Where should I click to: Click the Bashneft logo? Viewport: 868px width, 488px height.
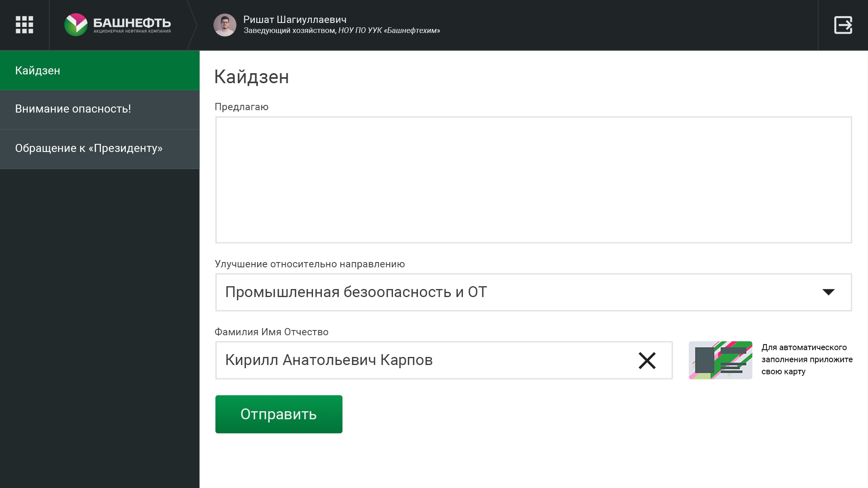tap(118, 25)
